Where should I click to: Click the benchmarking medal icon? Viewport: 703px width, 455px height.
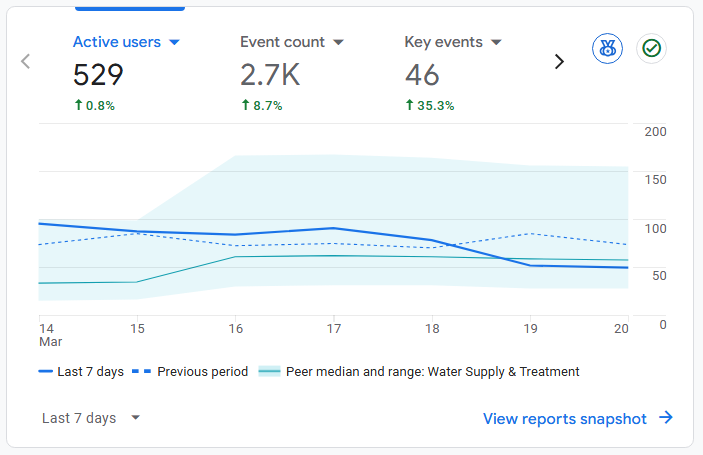(607, 48)
